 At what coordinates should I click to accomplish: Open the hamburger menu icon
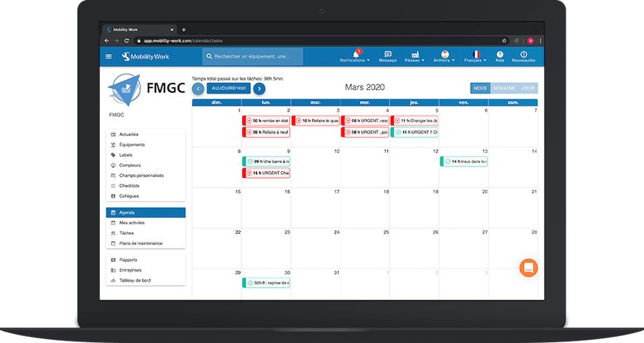coord(109,57)
